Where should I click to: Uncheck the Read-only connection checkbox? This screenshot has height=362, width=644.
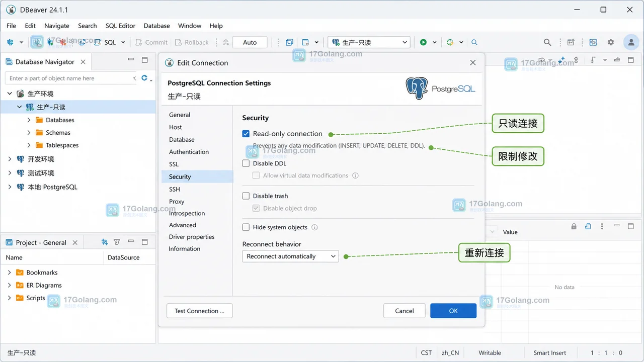[x=246, y=134]
